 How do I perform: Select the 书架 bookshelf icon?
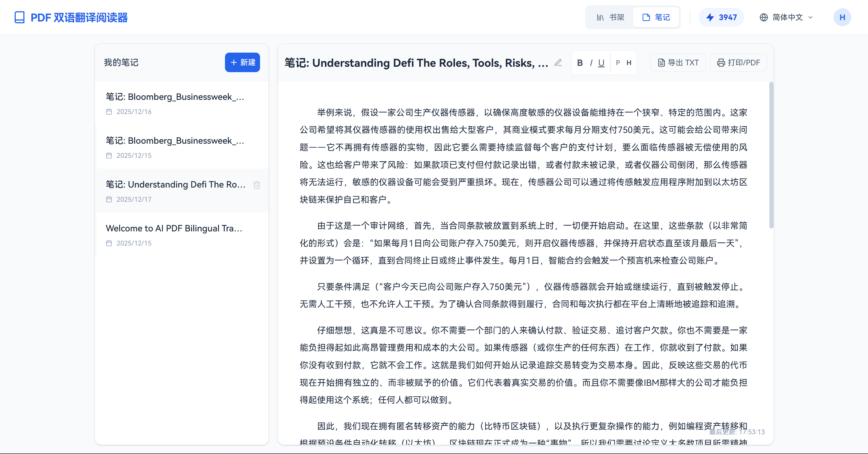(x=601, y=17)
